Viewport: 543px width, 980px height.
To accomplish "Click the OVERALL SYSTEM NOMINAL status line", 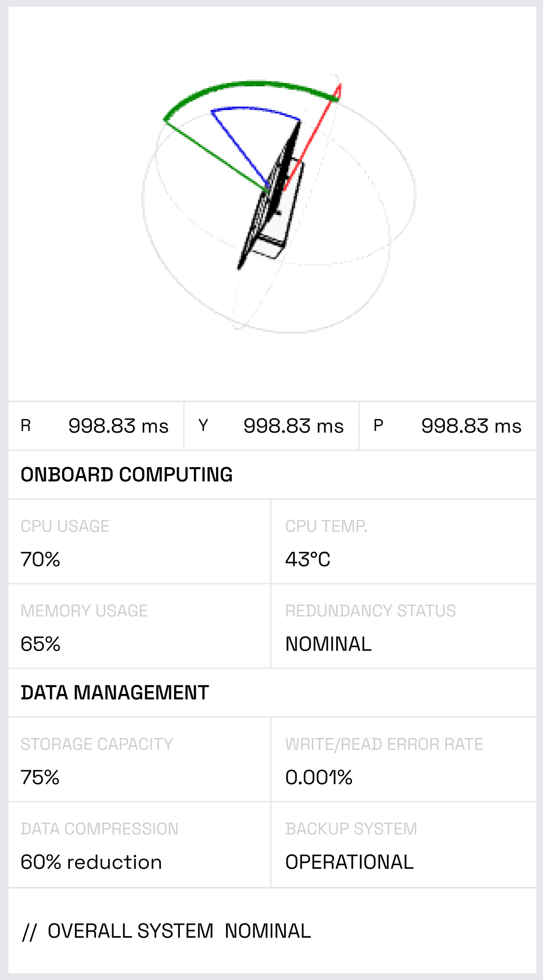I will 166,931.
